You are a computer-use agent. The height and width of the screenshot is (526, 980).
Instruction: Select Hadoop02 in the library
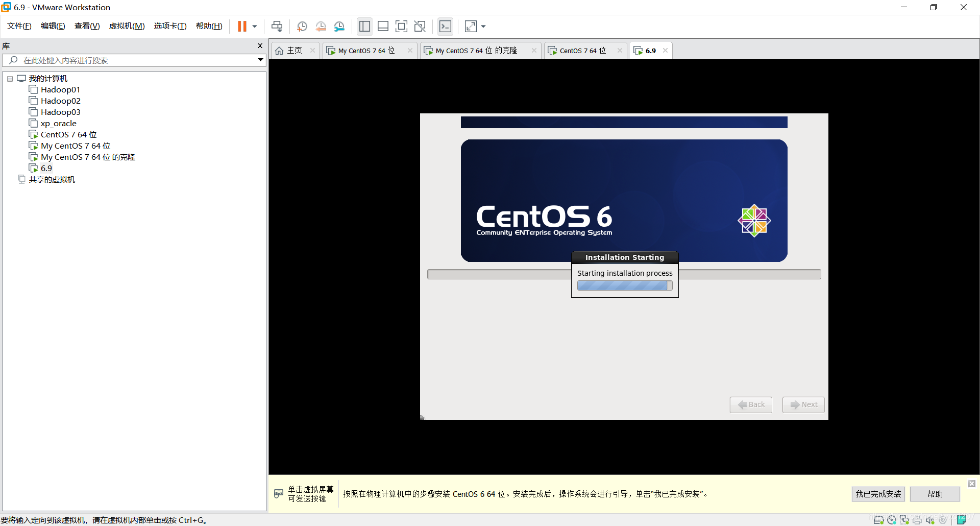click(x=55, y=101)
